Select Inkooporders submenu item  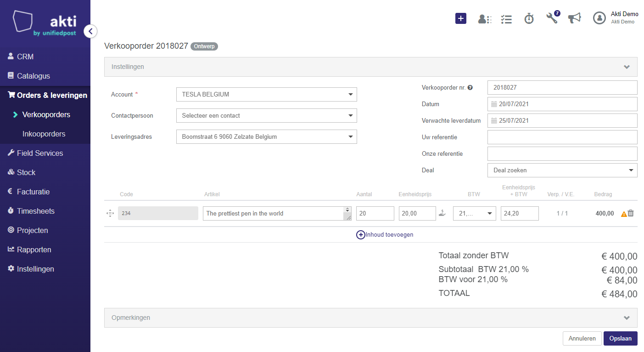(45, 134)
